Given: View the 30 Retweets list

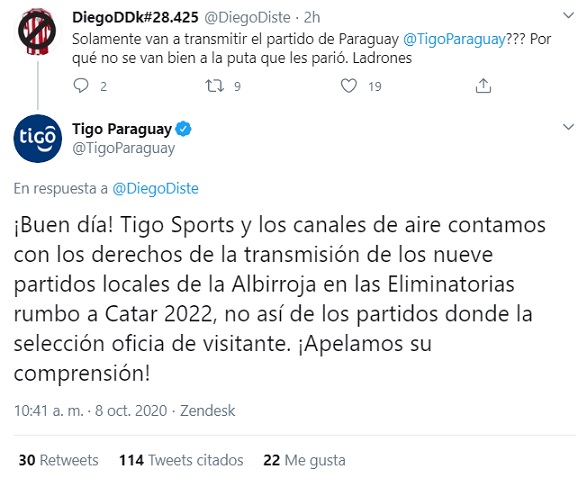Looking at the screenshot, I should click(59, 460).
